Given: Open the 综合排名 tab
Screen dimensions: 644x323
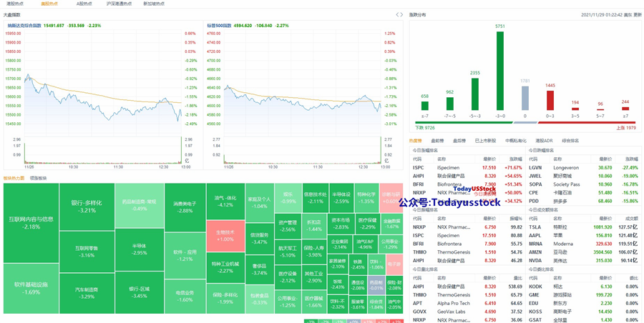Looking at the screenshot, I should pos(570,140).
